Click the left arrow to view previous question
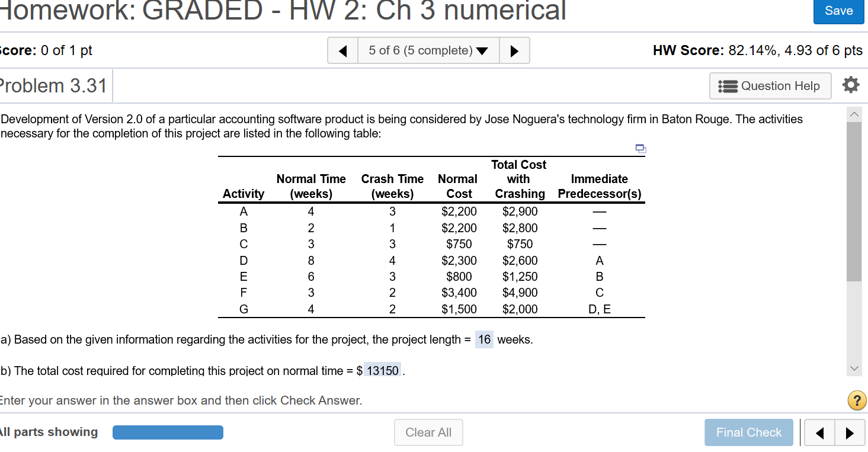 342,50
